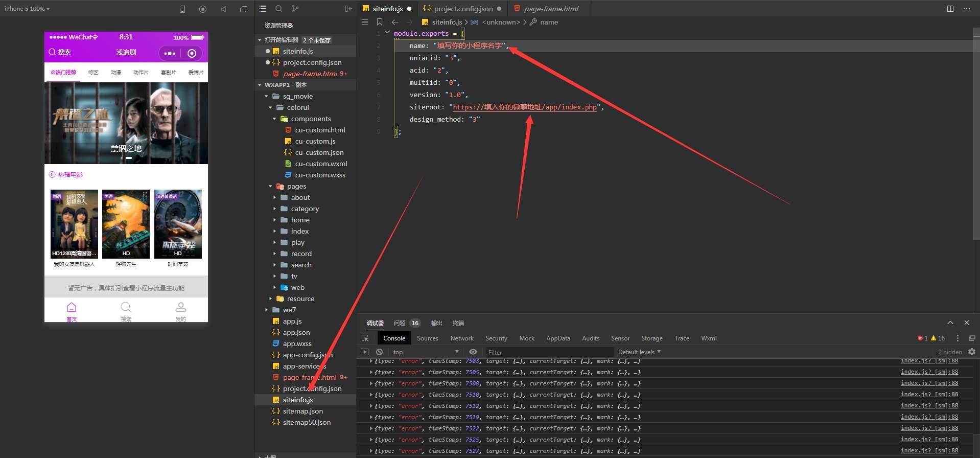Switch to 终端 panel tab
The height and width of the screenshot is (458, 980).
(x=458, y=323)
